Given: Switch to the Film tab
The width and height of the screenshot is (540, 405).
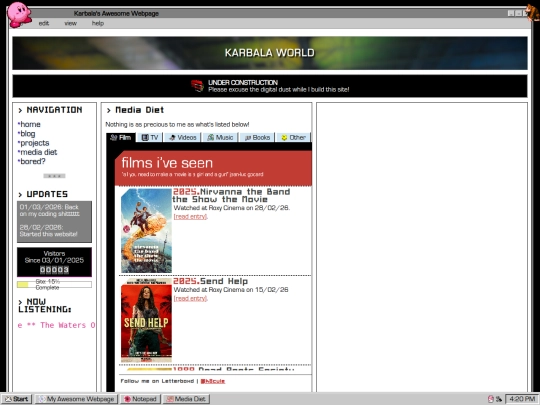Looking at the screenshot, I should pos(121,137).
